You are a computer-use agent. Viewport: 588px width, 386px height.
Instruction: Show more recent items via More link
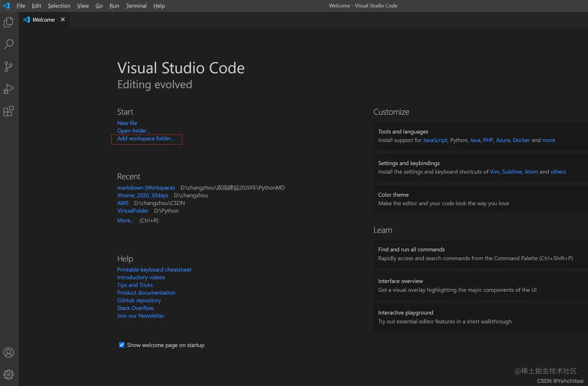(125, 220)
